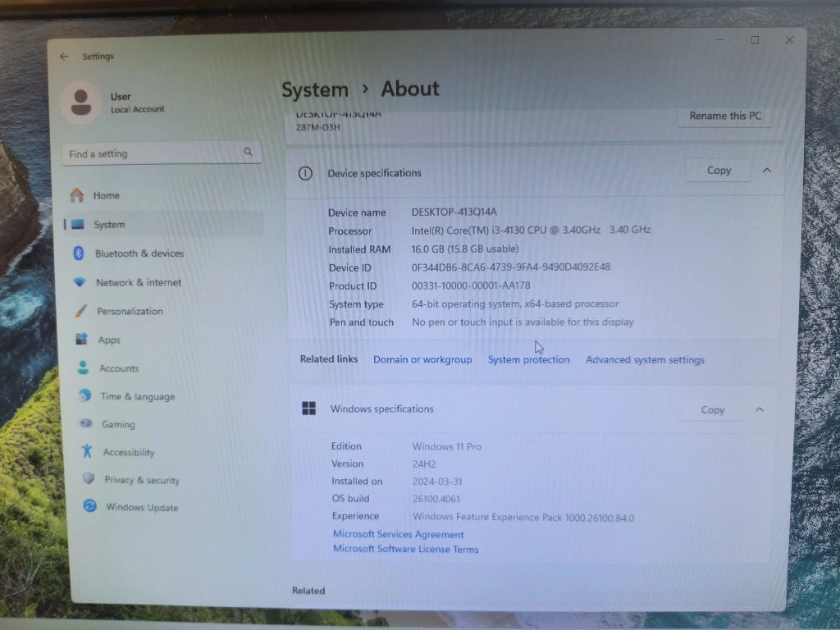Screen dimensions: 840x630
Task: Click the Accounts person icon
Action: coord(83,367)
